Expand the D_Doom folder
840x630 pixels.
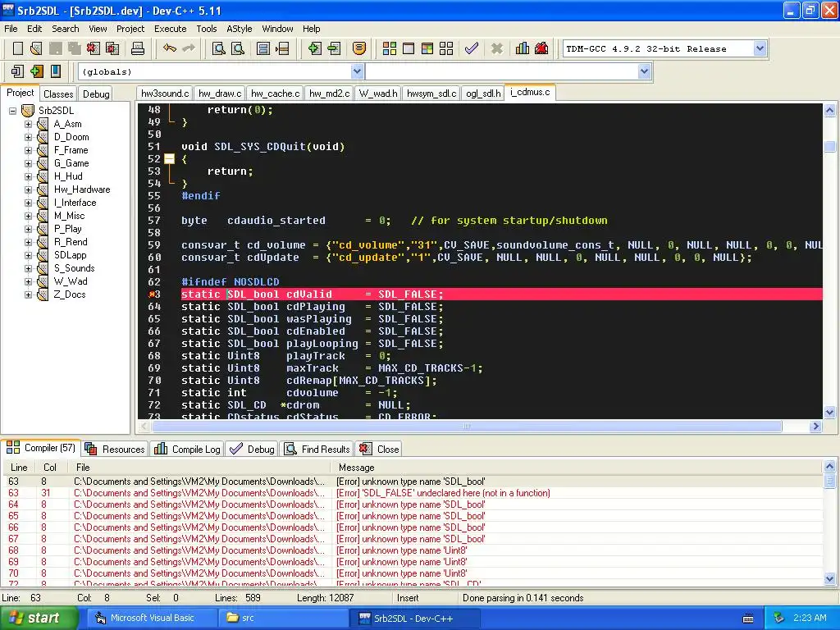(29, 137)
